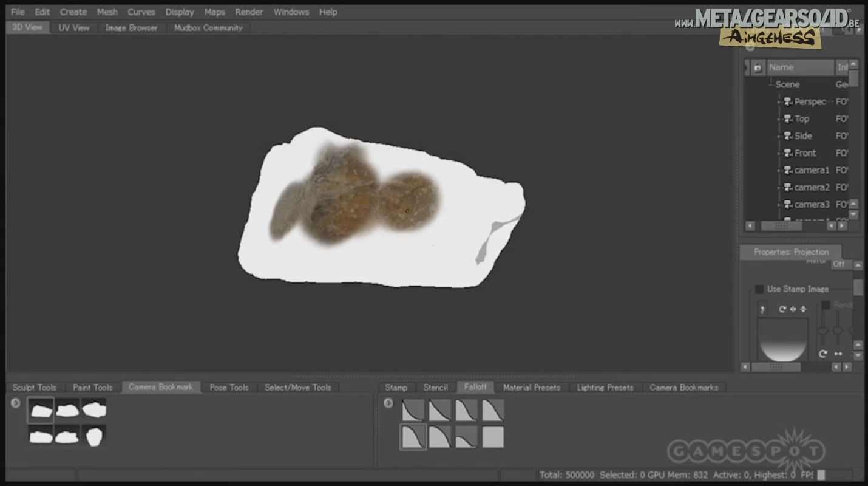The height and width of the screenshot is (486, 868).
Task: Click the Side camera icon
Action: [x=788, y=136]
